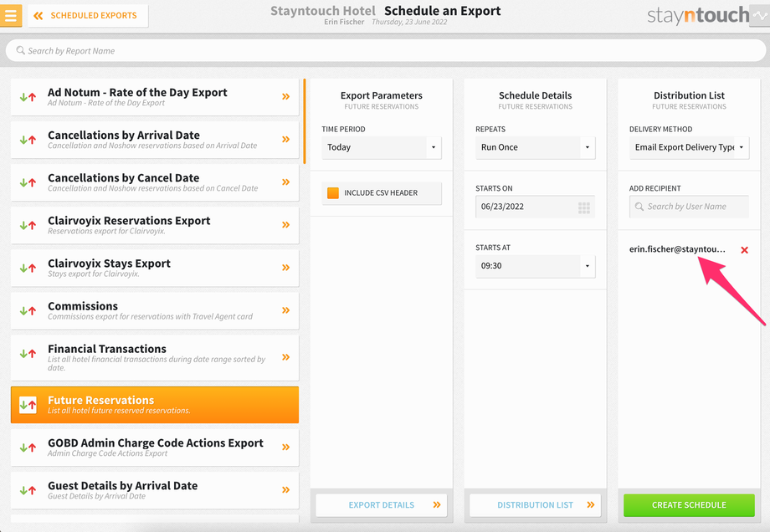
Task: Open the calendar icon in Starts On
Action: (584, 207)
